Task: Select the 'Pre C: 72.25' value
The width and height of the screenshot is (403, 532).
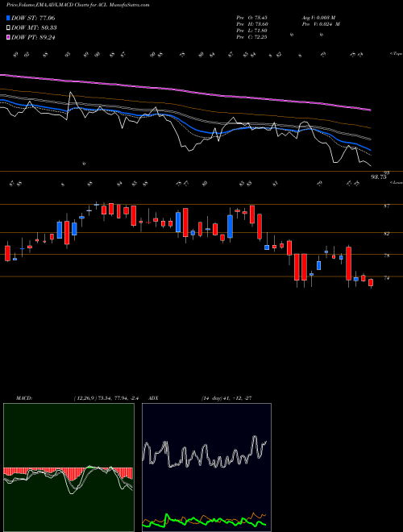Action: (x=251, y=37)
